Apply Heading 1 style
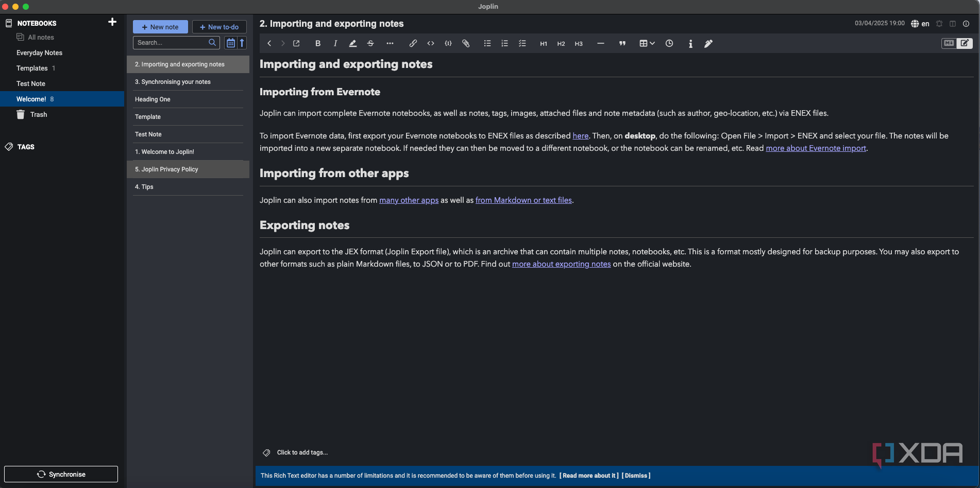Screen dimensions: 980x488 (544, 44)
